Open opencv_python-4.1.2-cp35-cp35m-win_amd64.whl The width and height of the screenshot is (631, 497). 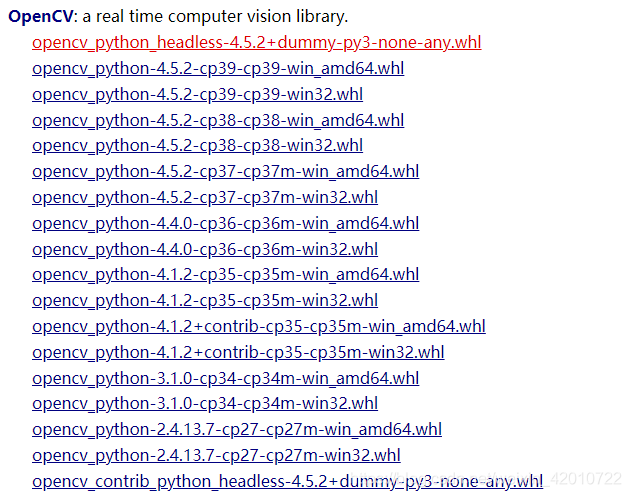tap(226, 274)
